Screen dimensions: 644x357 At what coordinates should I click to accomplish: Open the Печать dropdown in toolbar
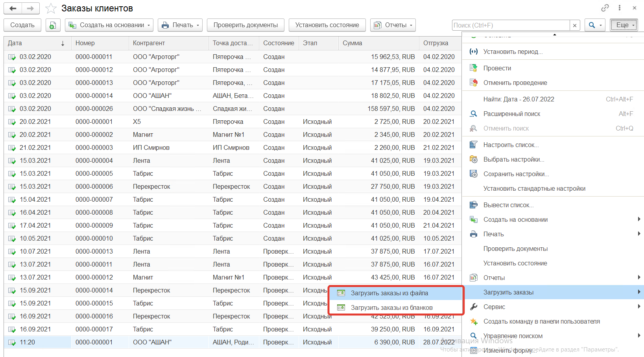(180, 25)
